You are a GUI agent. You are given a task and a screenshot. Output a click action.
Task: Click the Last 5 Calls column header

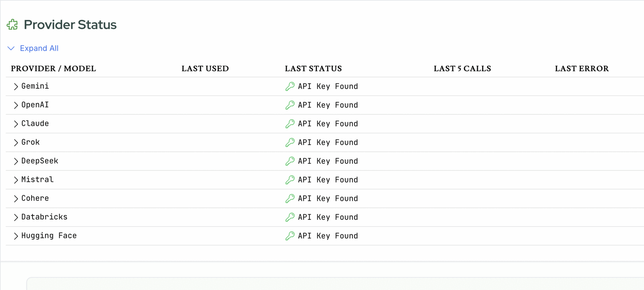click(462, 68)
